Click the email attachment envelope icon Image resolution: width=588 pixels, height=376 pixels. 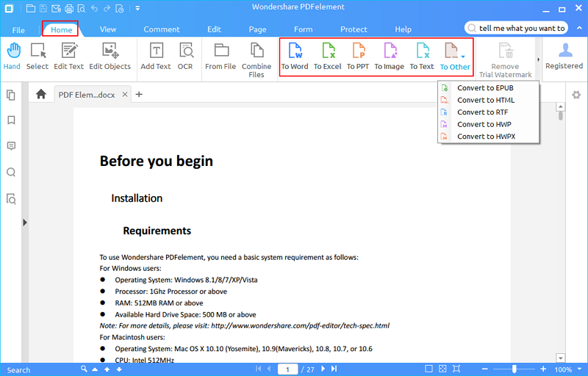(x=56, y=8)
